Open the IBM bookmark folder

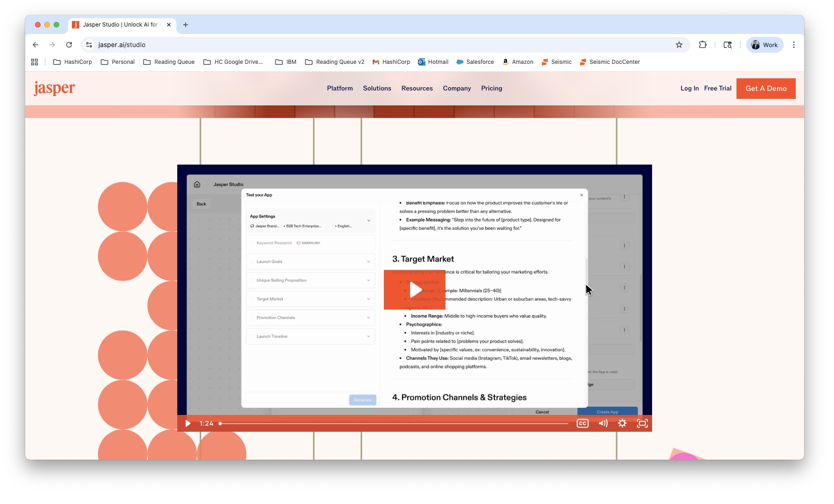tap(286, 62)
